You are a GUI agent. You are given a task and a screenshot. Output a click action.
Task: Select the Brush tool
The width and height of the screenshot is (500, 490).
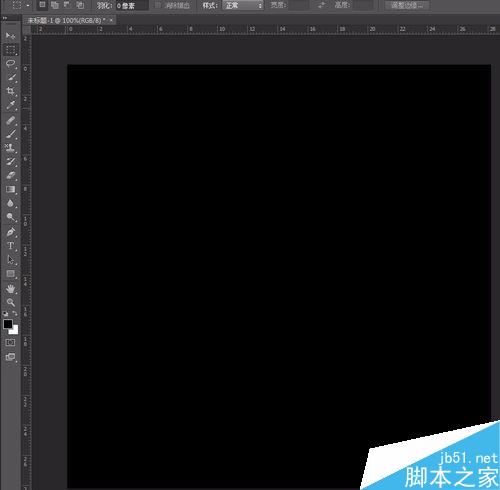10,134
